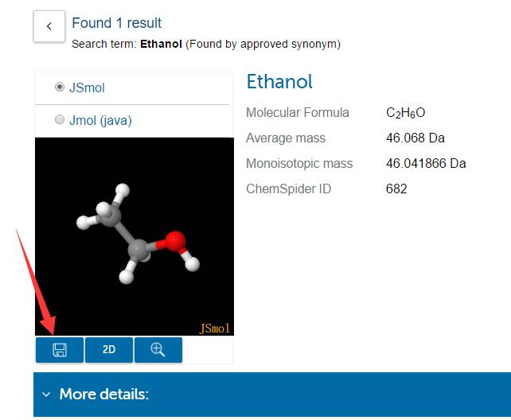Click the molecular formula C2H6O
This screenshot has height=420, width=511.
coord(406,113)
